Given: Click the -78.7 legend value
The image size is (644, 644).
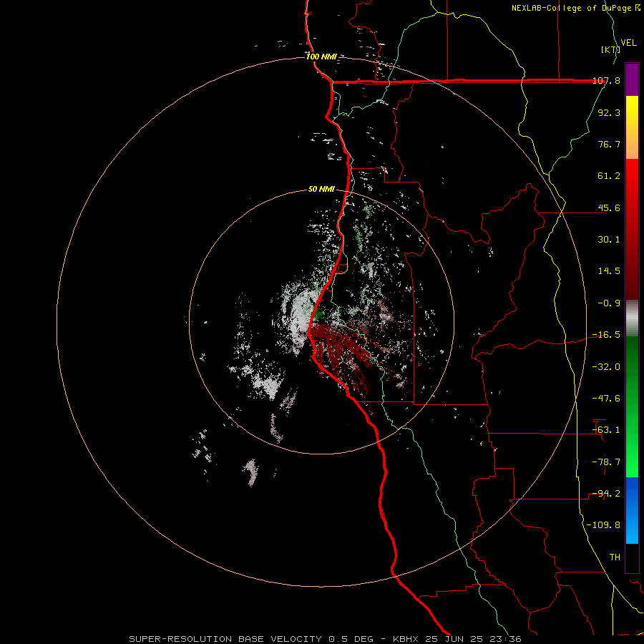Looking at the screenshot, I should tap(606, 462).
